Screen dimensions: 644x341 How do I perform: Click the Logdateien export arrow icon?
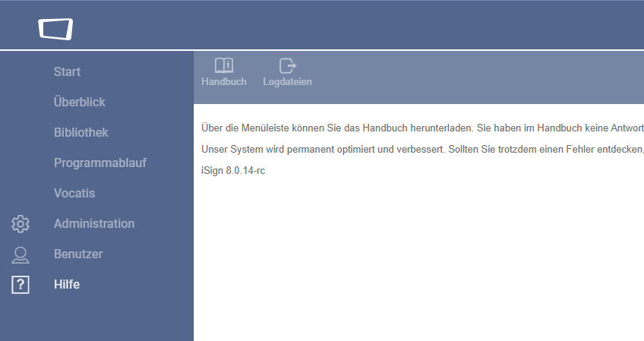point(288,65)
